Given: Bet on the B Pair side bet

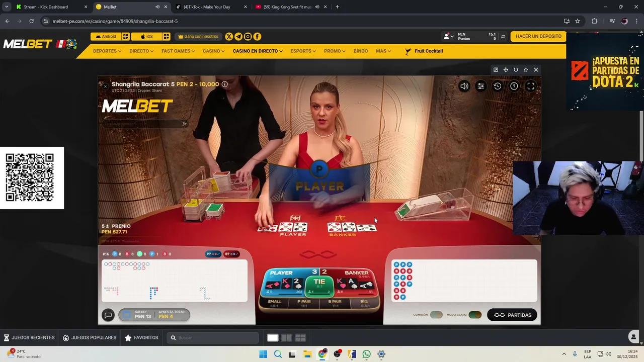Looking at the screenshot, I should point(335,303).
